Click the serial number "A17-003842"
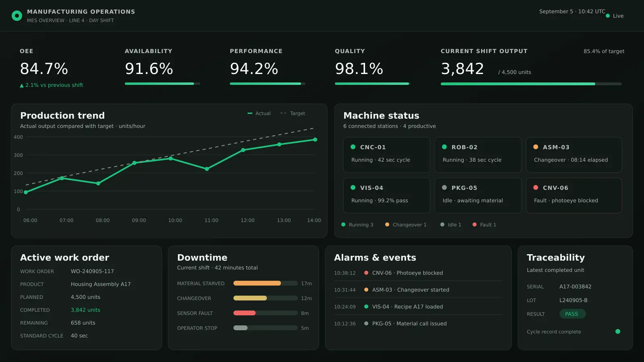 (575, 286)
